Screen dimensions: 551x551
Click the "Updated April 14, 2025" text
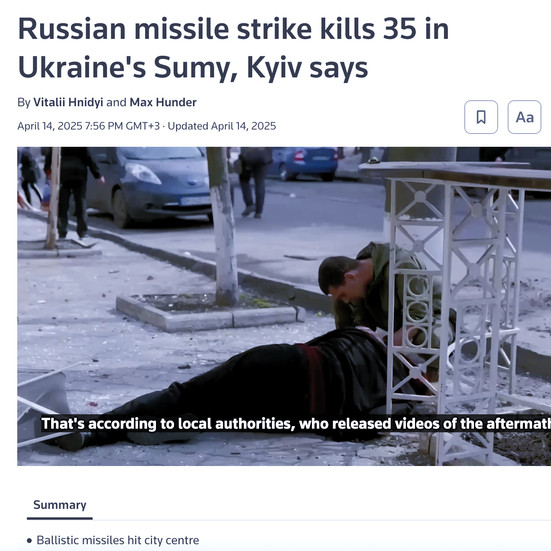222,126
